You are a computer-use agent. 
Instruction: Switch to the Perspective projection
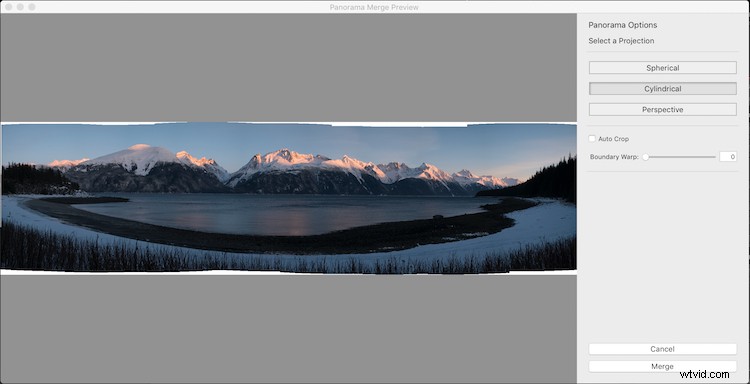tap(662, 110)
